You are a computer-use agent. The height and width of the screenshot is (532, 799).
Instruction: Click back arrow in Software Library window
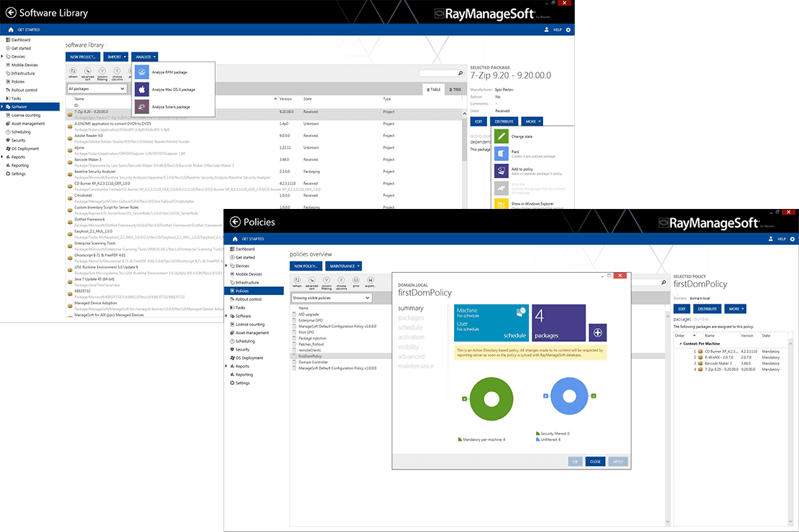pos(11,13)
